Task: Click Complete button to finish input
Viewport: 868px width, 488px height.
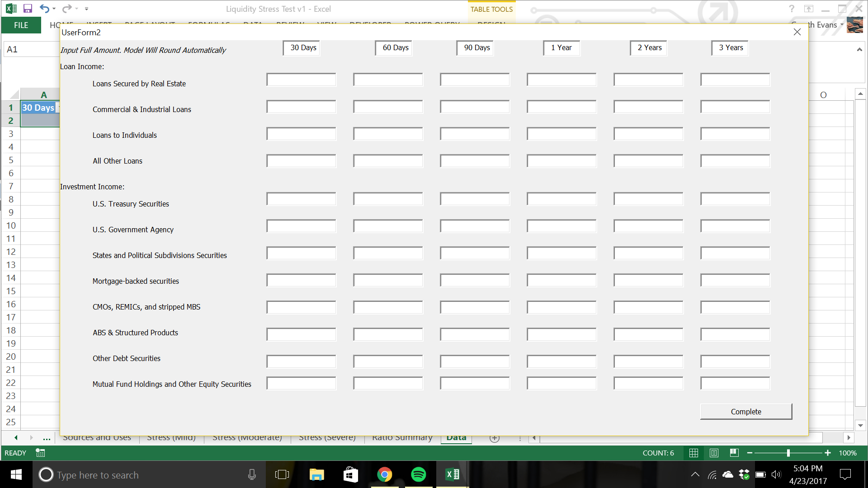Action: [746, 411]
